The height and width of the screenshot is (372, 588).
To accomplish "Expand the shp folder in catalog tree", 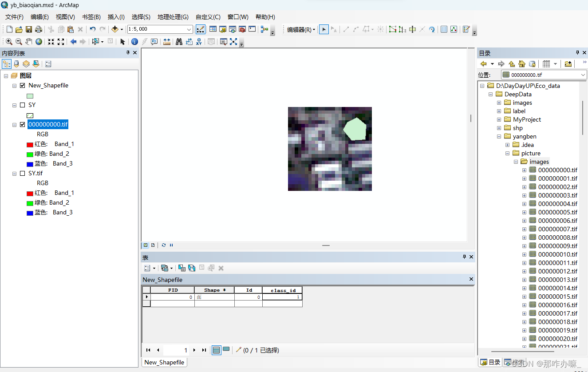I will [499, 128].
